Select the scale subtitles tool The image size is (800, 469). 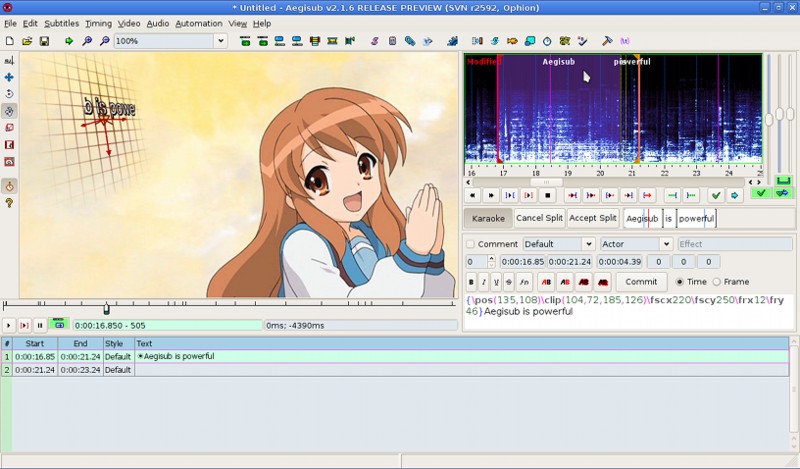9,128
